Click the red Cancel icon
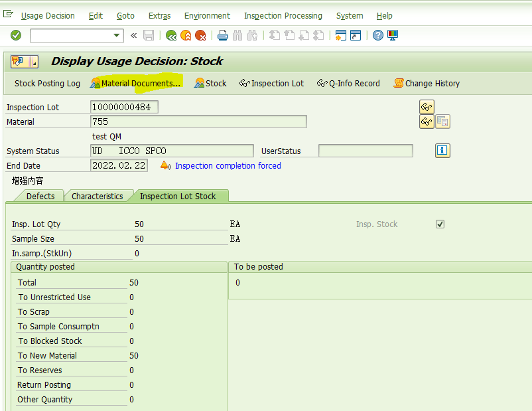The width and height of the screenshot is (532, 411). click(x=200, y=35)
